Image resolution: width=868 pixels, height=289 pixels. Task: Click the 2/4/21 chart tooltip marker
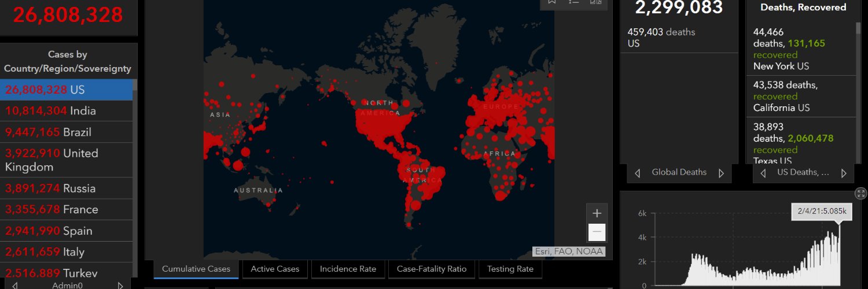(821, 212)
